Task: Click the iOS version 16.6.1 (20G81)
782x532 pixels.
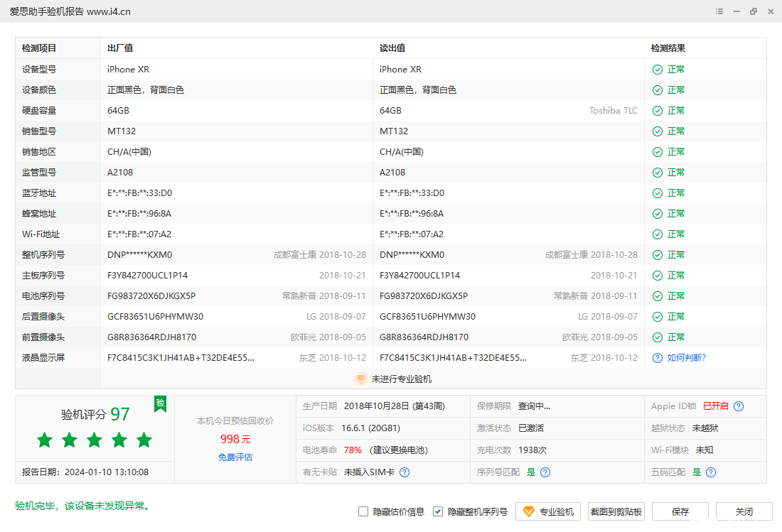Action: coord(370,428)
